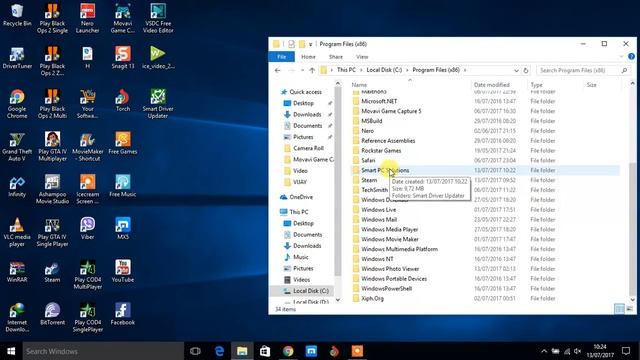Open Internet Download Manager desktop icon
The width and height of the screenshot is (640, 360).
[17, 318]
